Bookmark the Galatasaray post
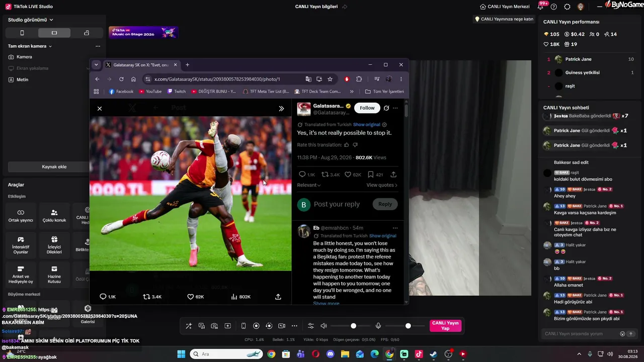Screen dimensions: 644x362 (371, 174)
